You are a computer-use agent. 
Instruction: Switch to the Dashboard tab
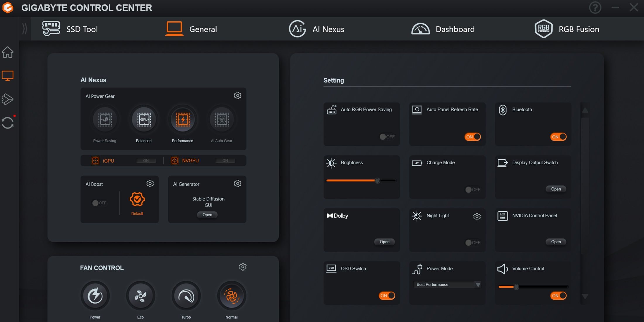[x=443, y=29]
